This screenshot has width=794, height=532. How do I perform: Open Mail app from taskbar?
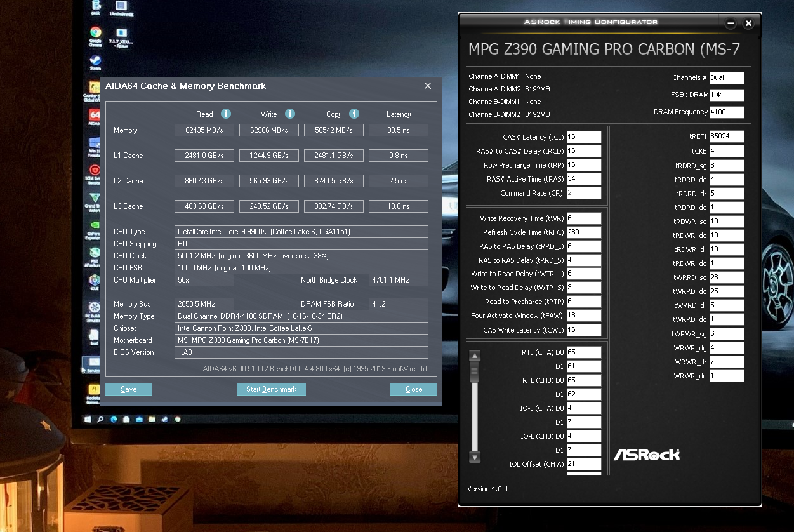click(x=141, y=420)
